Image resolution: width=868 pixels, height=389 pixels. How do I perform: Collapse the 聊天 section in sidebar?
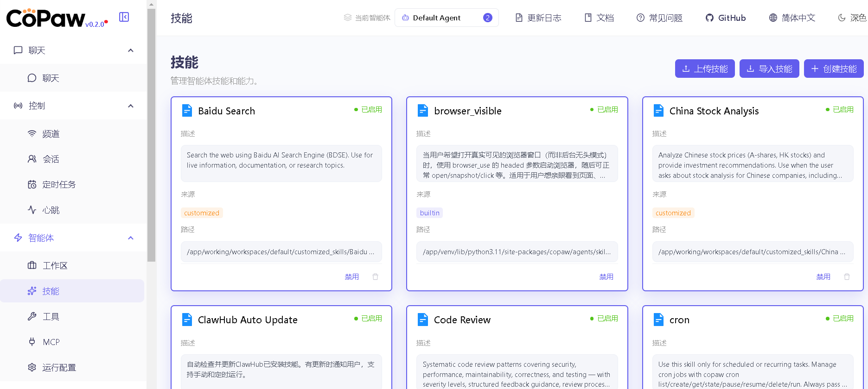click(x=131, y=50)
